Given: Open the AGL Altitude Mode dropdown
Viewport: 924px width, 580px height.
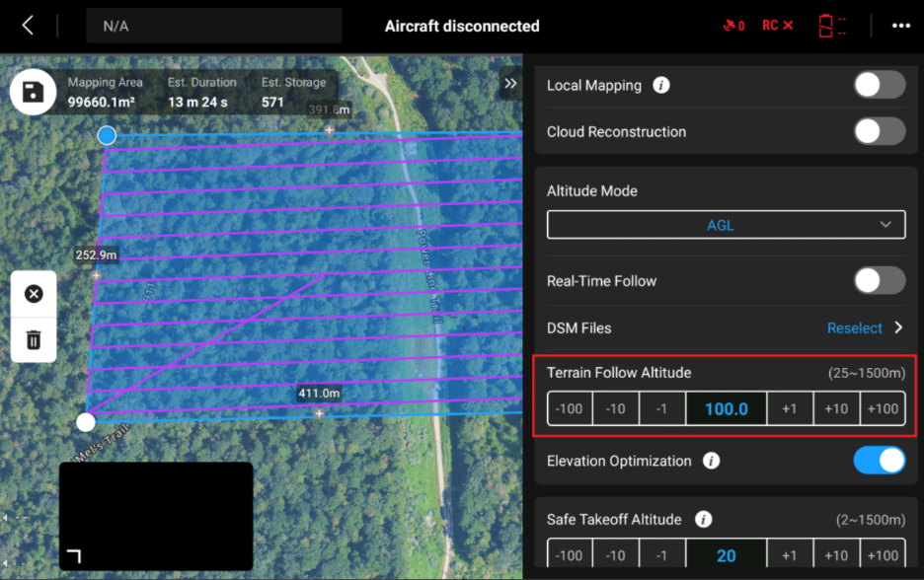Looking at the screenshot, I should (726, 225).
